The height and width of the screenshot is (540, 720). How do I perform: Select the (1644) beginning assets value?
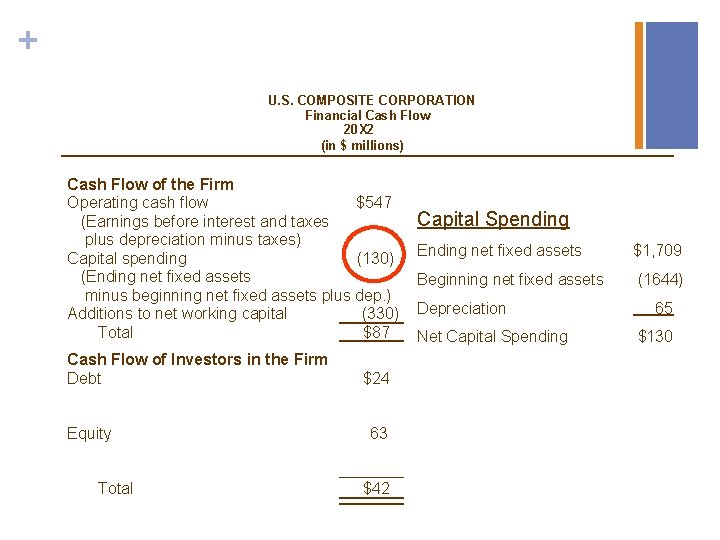pos(660,280)
